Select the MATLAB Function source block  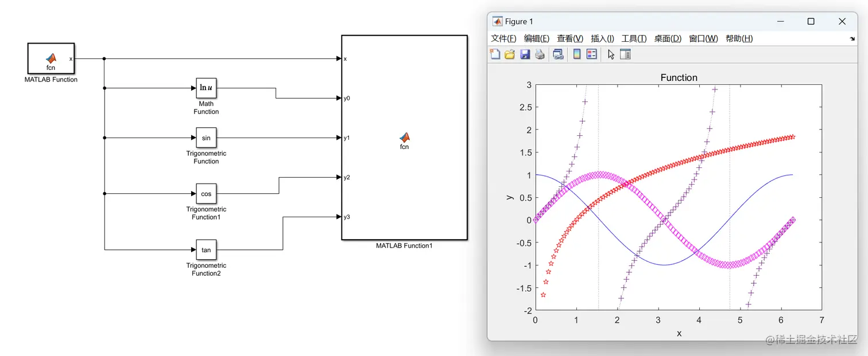tap(51, 58)
